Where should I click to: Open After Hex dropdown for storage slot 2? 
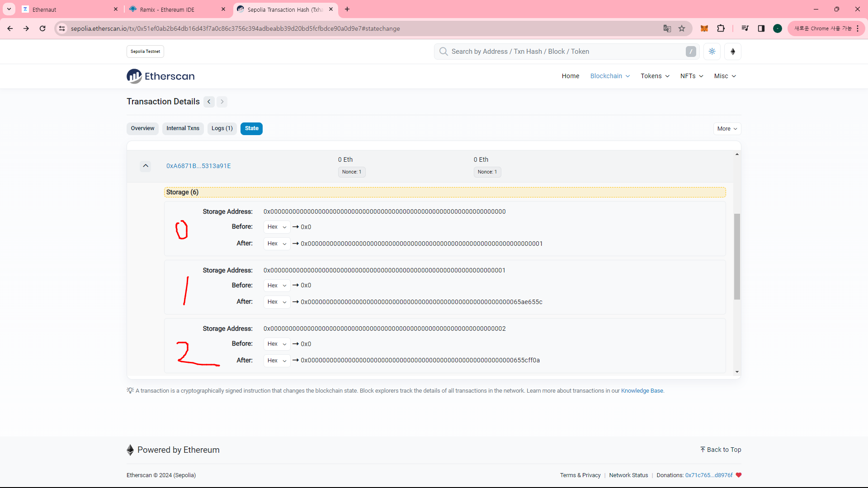277,361
